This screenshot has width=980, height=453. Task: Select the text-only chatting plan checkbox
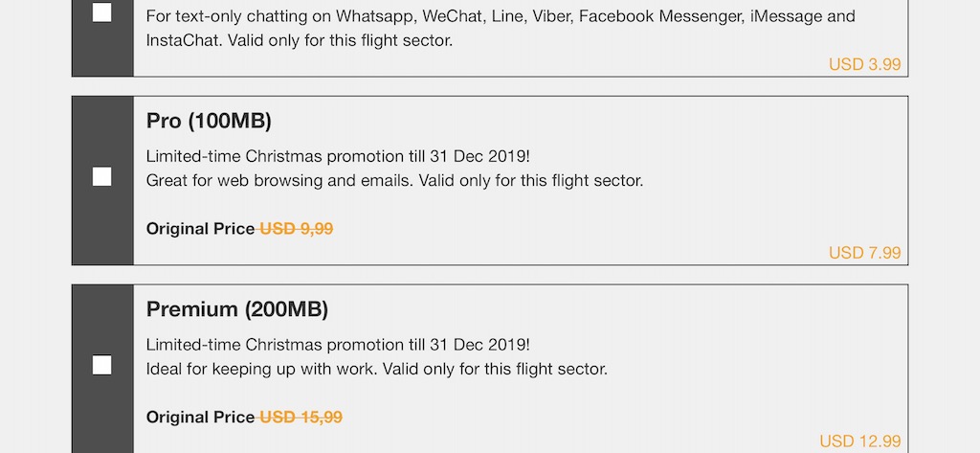pos(101,12)
